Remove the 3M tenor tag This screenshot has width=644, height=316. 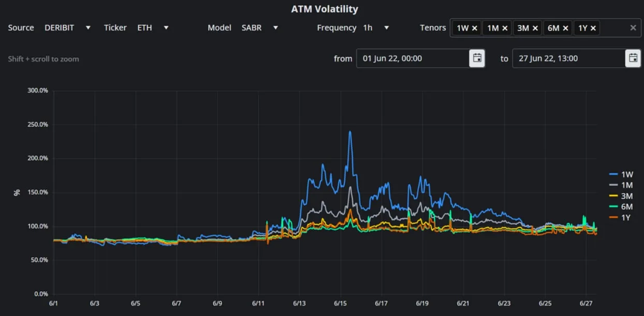(535, 28)
